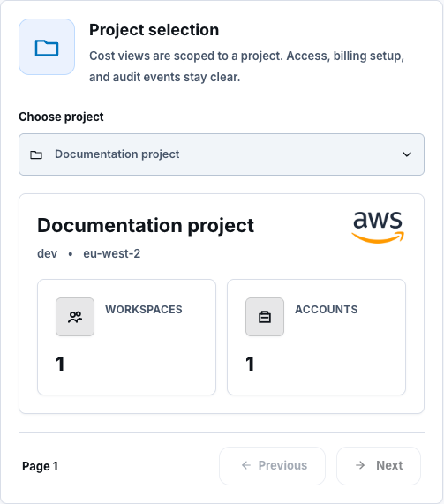Open the Choose project dropdown
Image resolution: width=444 pixels, height=504 pixels.
point(222,154)
